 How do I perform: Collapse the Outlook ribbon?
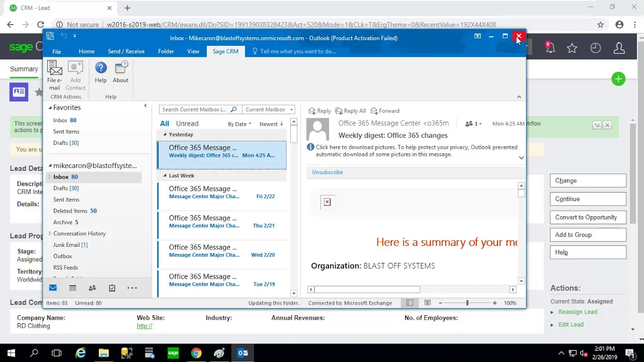(x=519, y=97)
